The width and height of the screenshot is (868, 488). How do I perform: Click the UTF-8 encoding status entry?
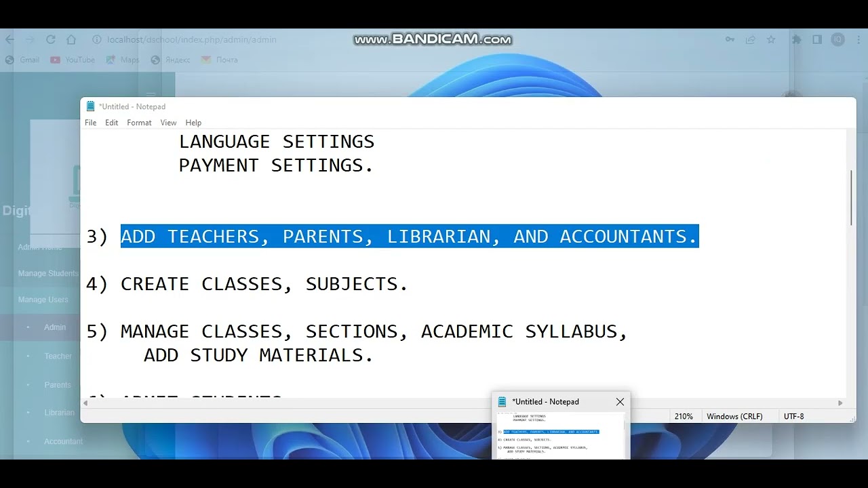[794, 416]
